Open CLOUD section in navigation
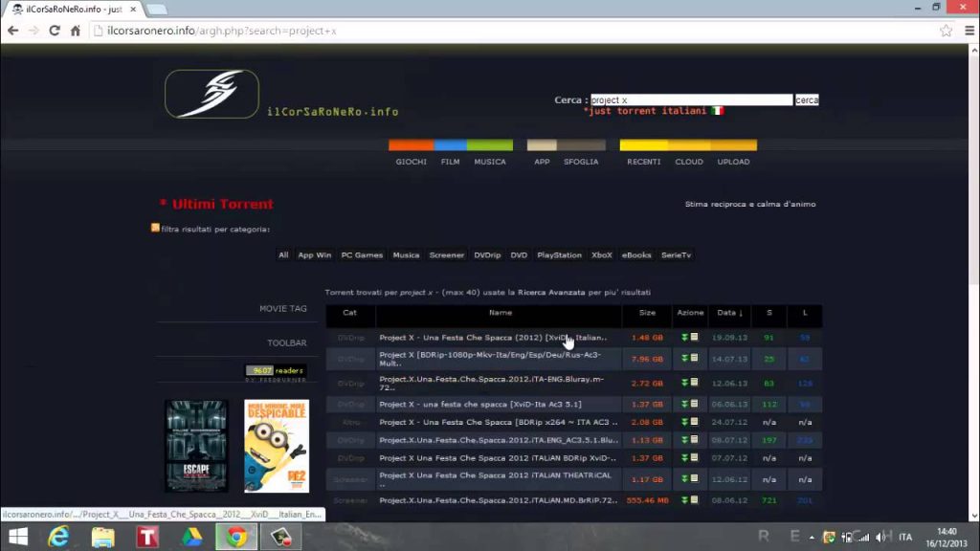Image resolution: width=980 pixels, height=551 pixels. point(689,162)
